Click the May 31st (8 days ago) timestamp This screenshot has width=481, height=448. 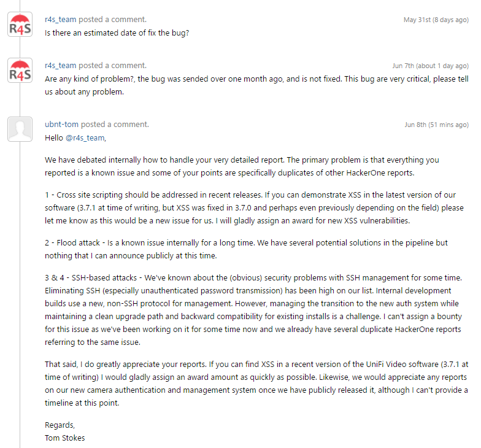click(x=436, y=20)
